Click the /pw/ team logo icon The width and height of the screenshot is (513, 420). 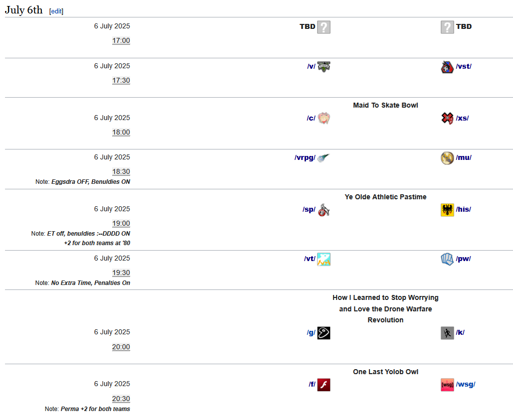(x=447, y=259)
